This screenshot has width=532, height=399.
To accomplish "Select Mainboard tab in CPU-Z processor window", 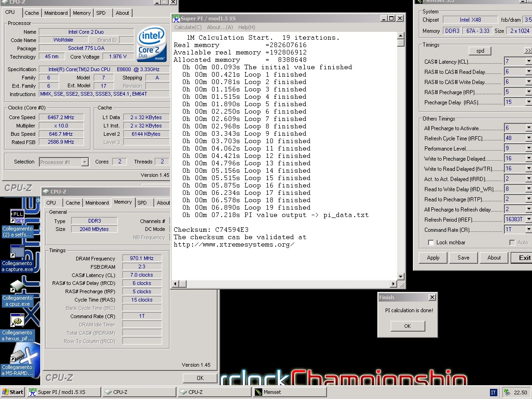I will [56, 13].
